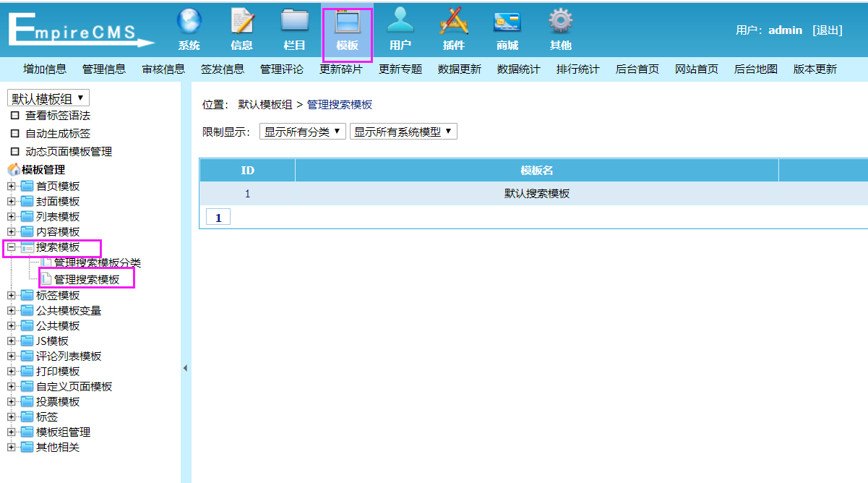Open the 其他 gear icon
Viewport: 868px width, 483px height.
click(561, 21)
